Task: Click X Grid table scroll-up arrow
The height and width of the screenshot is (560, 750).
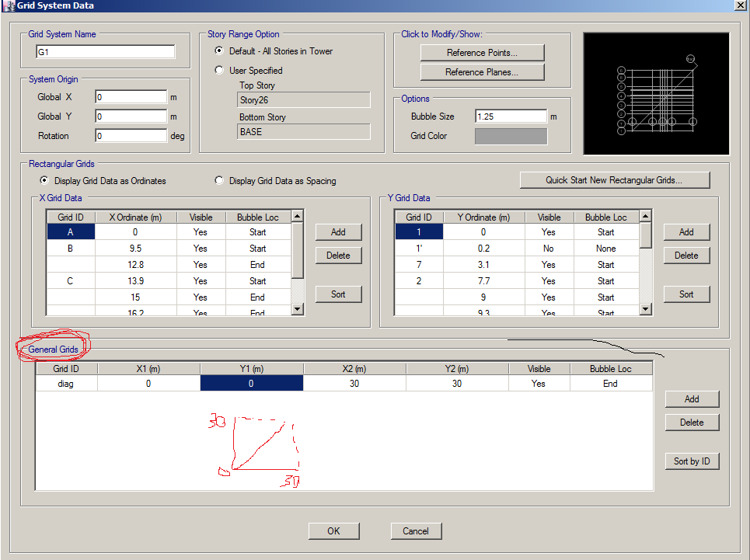Action: coord(298,216)
